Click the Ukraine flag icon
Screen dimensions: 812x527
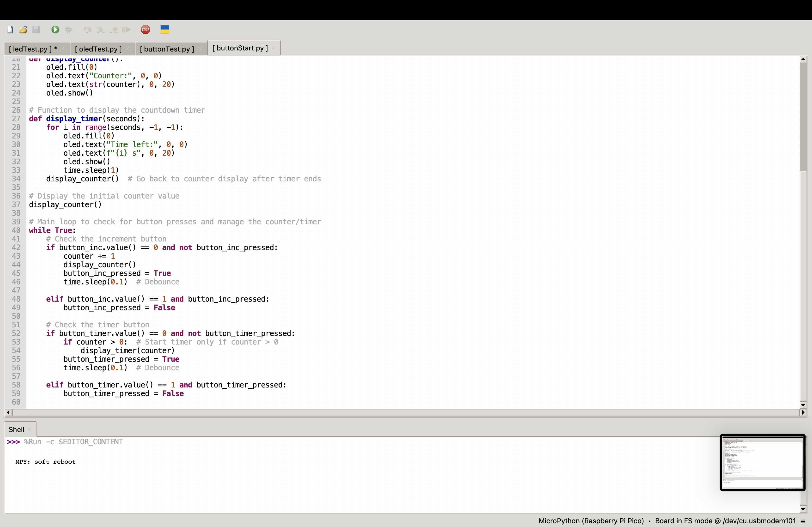pos(165,29)
